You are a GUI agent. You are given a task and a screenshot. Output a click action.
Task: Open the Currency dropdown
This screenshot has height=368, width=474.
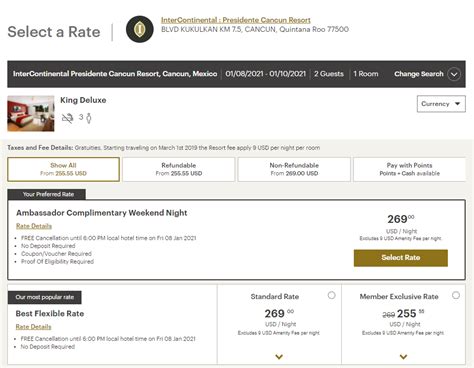point(441,104)
